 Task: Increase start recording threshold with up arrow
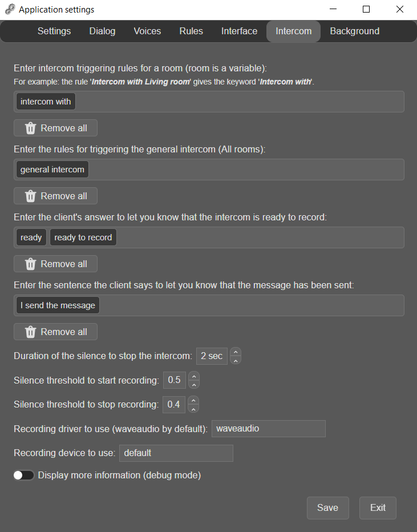[194, 376]
